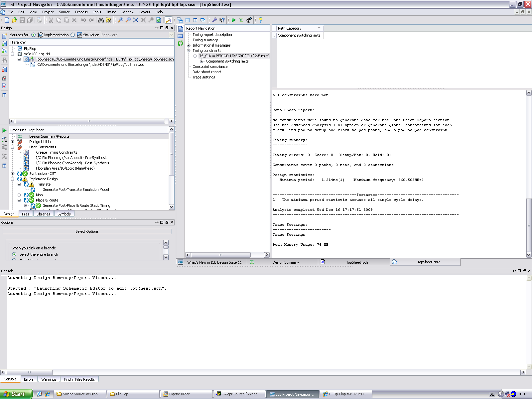Click the Find in Files folder-binoculars icon

[109, 20]
